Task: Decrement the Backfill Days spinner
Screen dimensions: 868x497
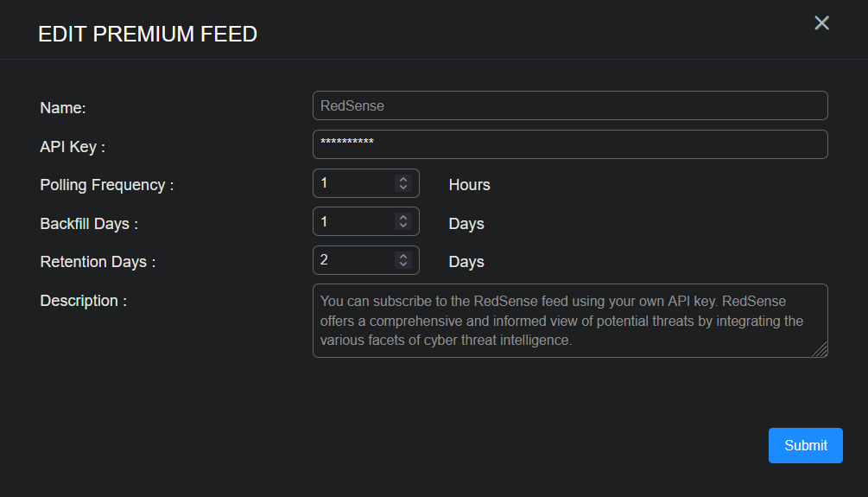Action: tap(402, 226)
